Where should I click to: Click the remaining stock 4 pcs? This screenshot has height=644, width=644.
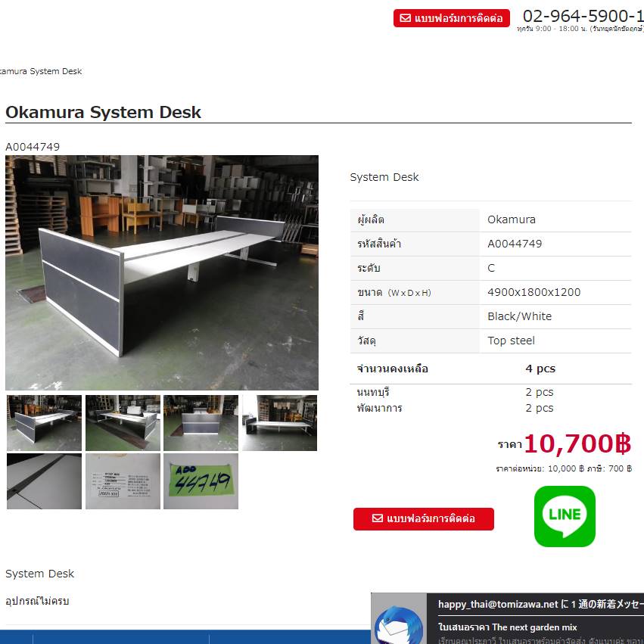tap(540, 369)
